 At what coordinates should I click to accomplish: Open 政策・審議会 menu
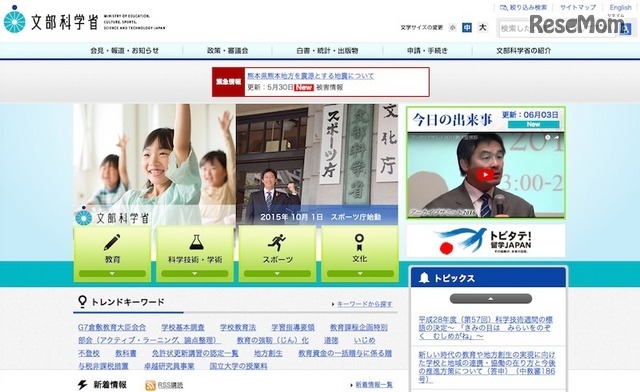pos(227,51)
